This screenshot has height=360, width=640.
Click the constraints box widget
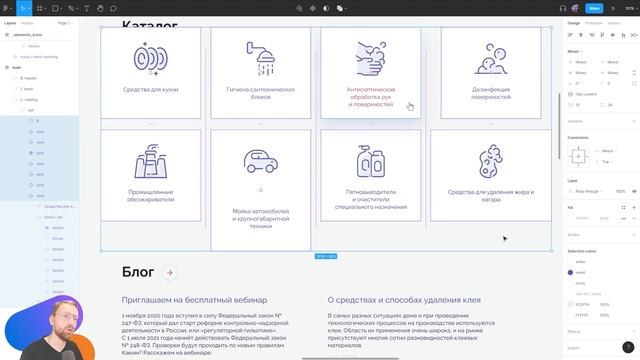578,156
